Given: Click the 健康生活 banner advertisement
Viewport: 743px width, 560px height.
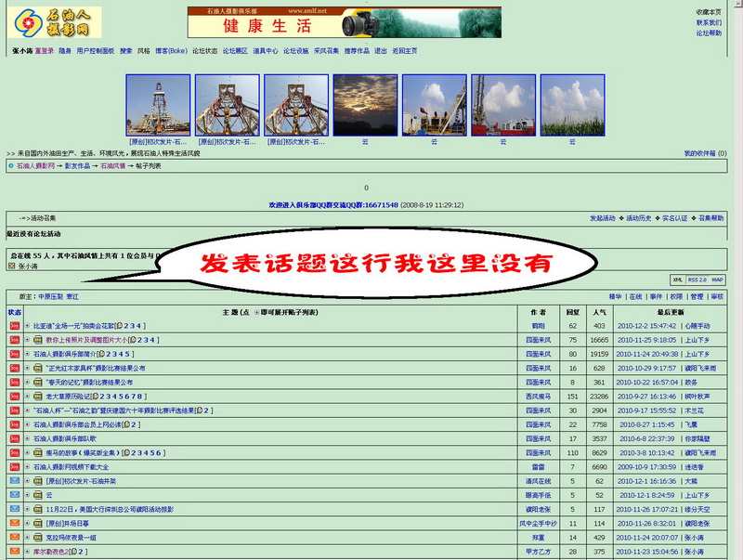Looking at the screenshot, I should pyautogui.click(x=345, y=22).
